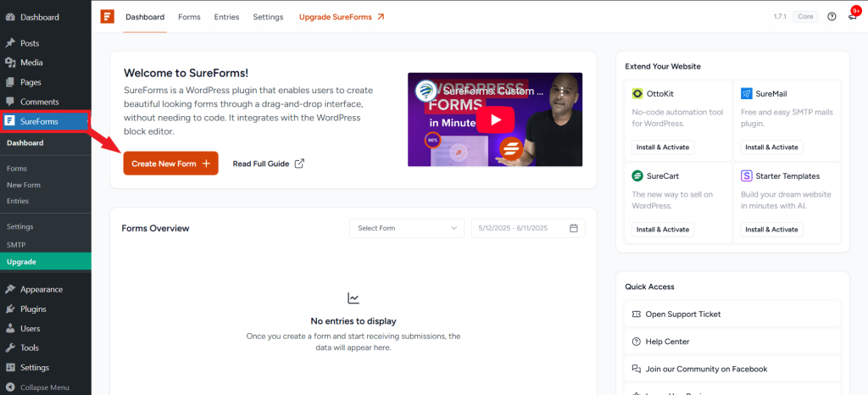Viewport: 868px width, 395px height.
Task: Click the Collapse Menu arrow icon
Action: coord(10,387)
